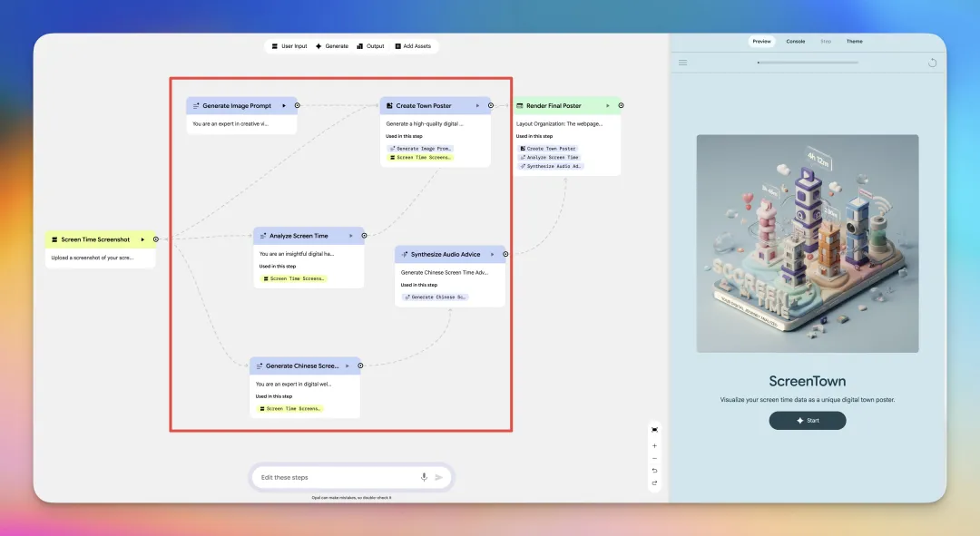The height and width of the screenshot is (536, 980).
Task: Select the Preview tab
Action: [x=761, y=42]
